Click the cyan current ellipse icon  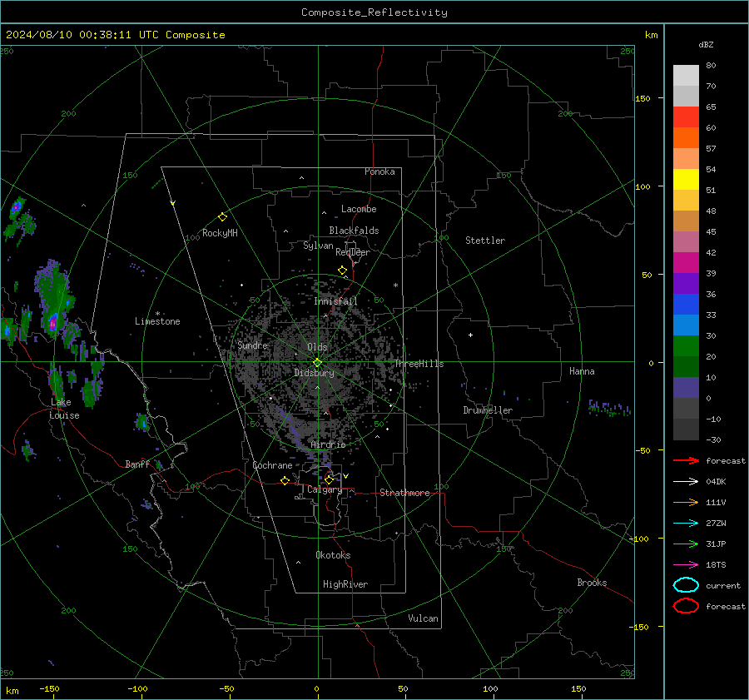pos(686,585)
